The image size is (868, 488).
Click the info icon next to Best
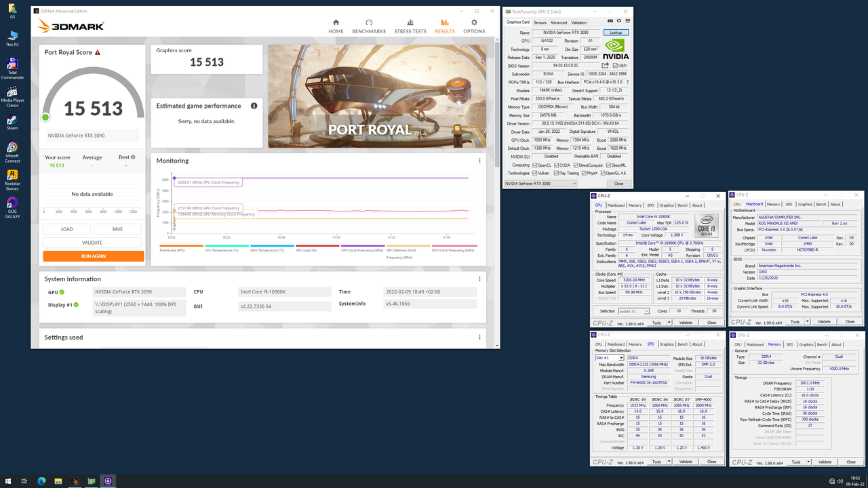click(x=133, y=157)
